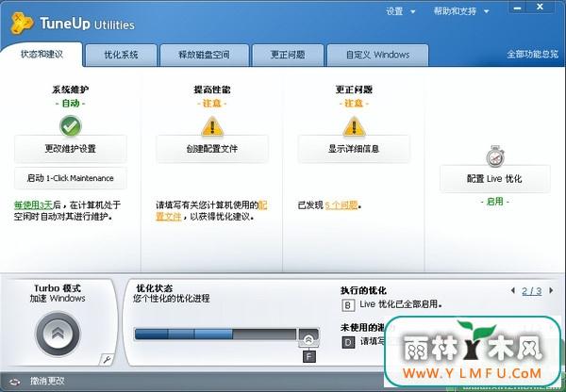Viewport: 566px width, 392px height.
Task: Open the 每使用3天 link
Action: [33, 205]
